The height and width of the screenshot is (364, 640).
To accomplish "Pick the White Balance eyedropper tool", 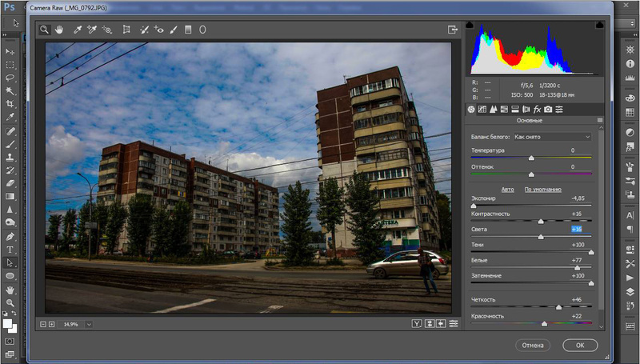I will (78, 30).
